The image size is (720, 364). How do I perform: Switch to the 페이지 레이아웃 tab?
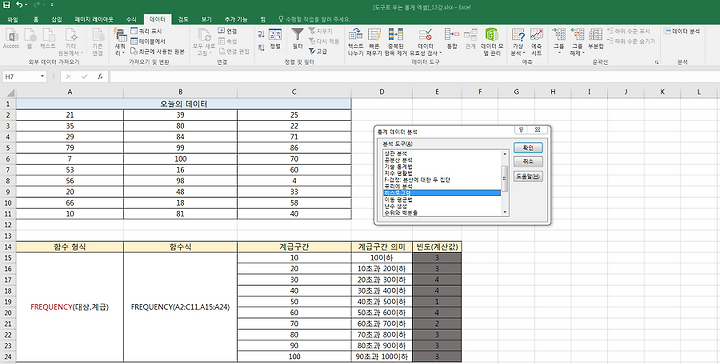click(x=94, y=19)
